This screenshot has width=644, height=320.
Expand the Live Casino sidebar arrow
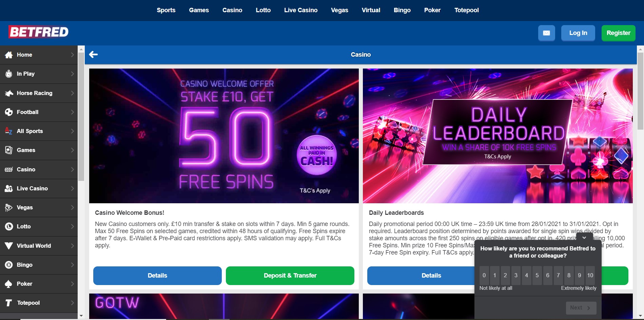72,188
